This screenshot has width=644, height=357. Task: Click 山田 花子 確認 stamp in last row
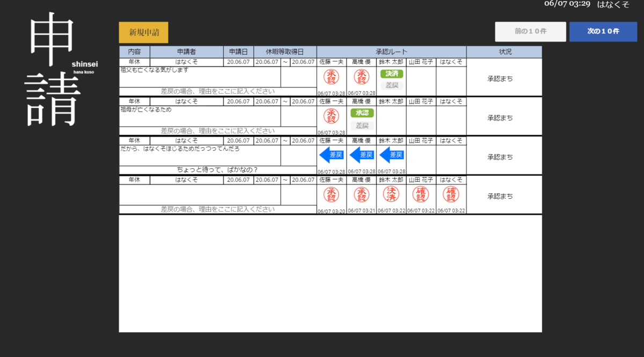click(421, 194)
